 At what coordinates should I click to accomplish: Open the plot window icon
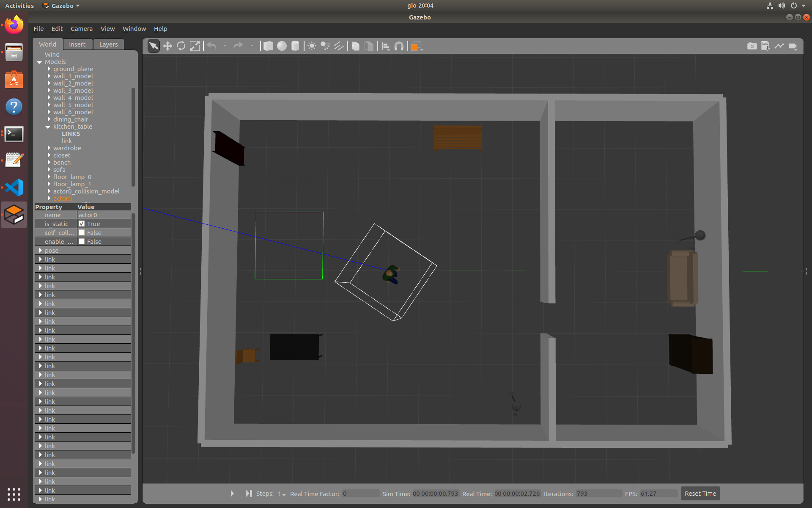tap(779, 46)
